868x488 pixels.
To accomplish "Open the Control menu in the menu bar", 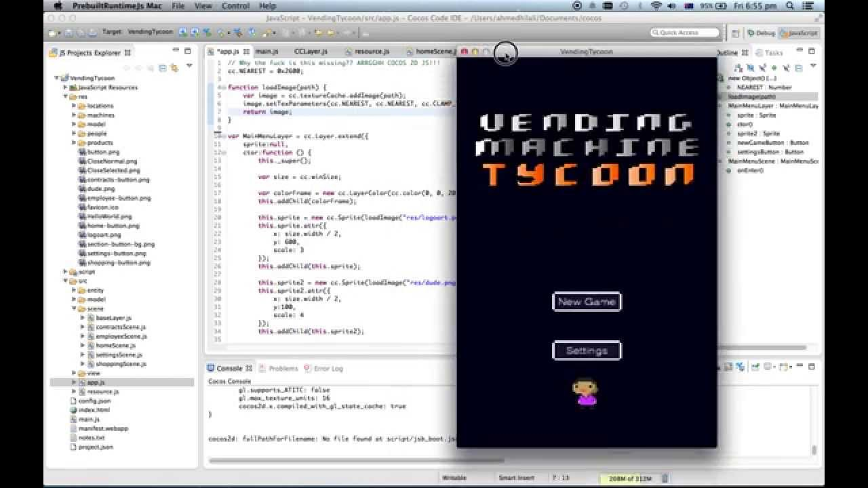I will 235,6.
